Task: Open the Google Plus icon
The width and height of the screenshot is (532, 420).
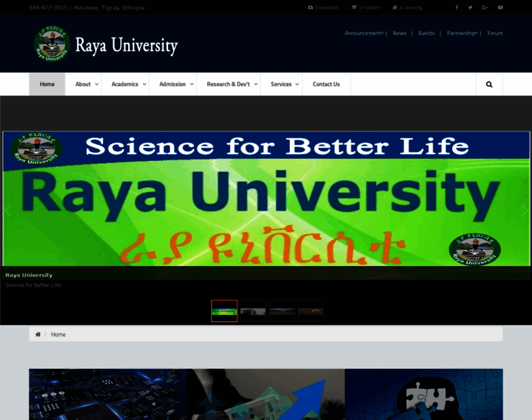Action: point(485,8)
